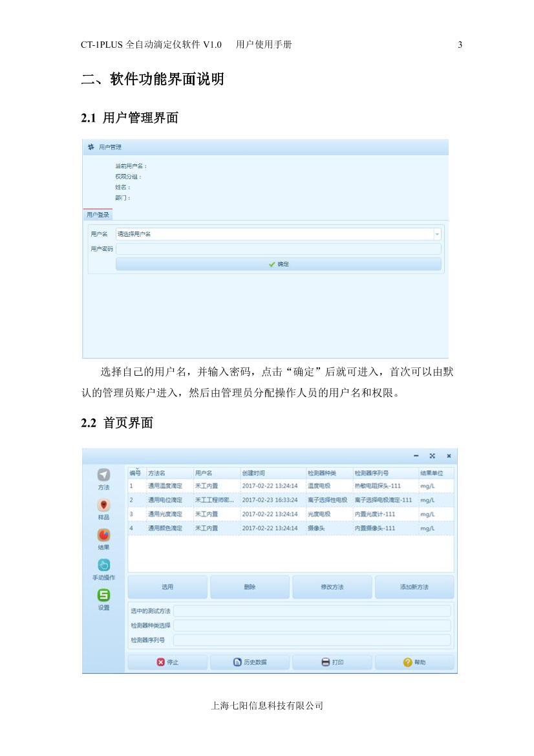Select the 通用颜色滴定 method row
The height and width of the screenshot is (756, 534).
point(291,528)
